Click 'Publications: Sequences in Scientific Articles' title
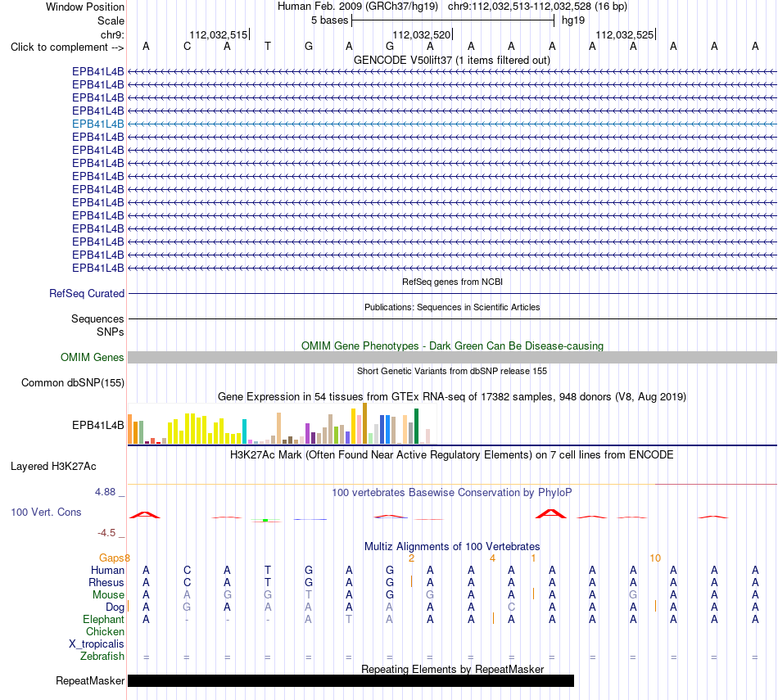The width and height of the screenshot is (778, 700). 452,307
